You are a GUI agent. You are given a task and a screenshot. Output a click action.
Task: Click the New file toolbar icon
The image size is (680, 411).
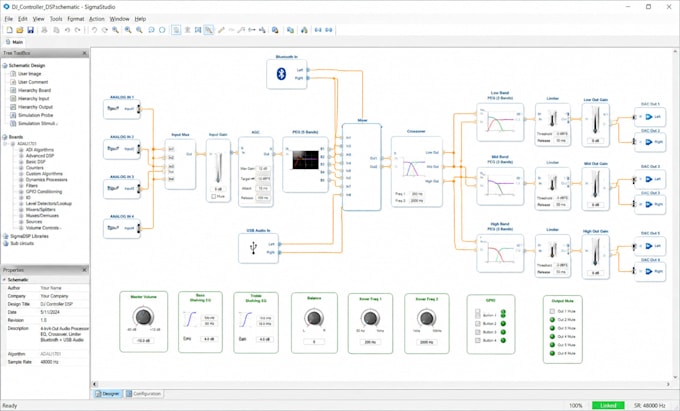(x=9, y=30)
